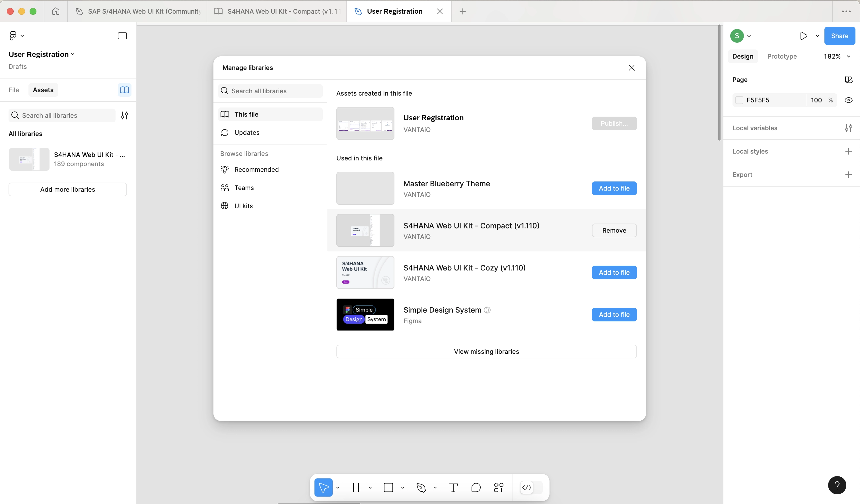Click the Present play icon
This screenshot has width=860, height=504.
tap(803, 36)
